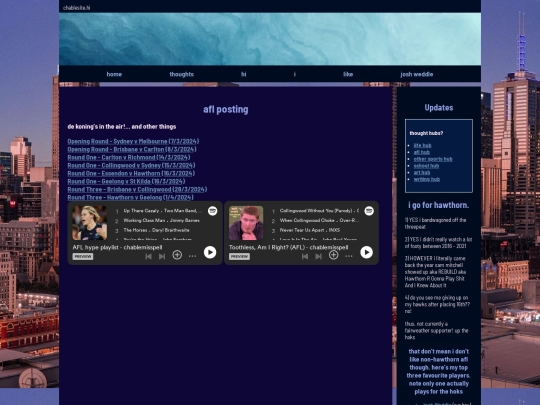
Task: Save AFL hype playlist with plus icon
Action: point(177,255)
